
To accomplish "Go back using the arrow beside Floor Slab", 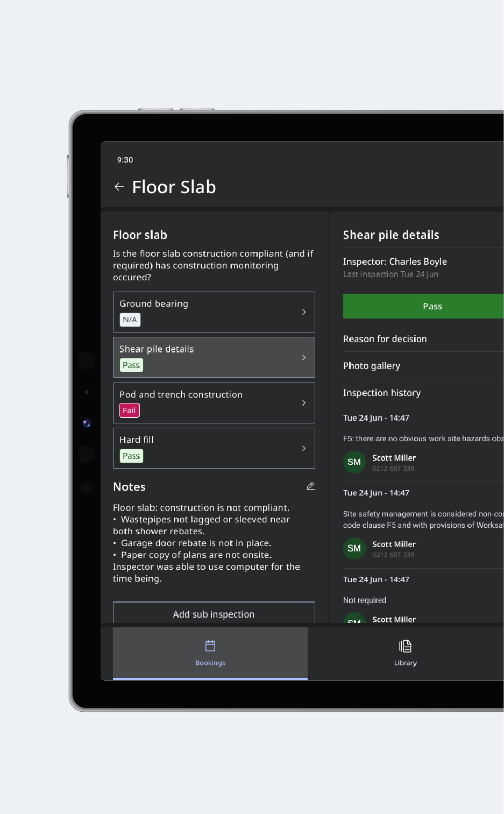I will pyautogui.click(x=119, y=187).
